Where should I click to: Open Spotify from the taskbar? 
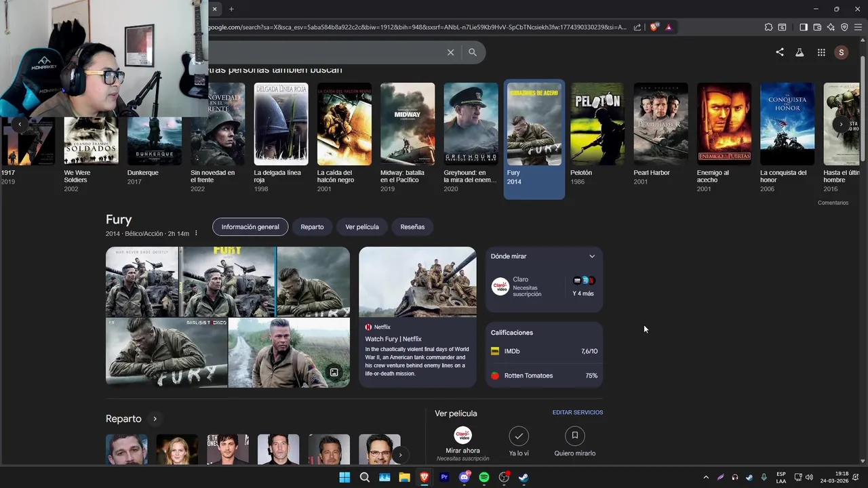[x=484, y=477]
